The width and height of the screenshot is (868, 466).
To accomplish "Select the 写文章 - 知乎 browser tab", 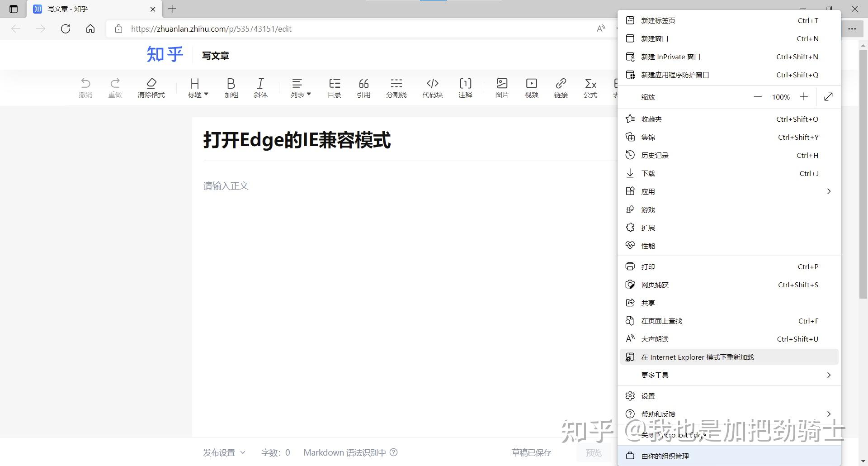I will (x=93, y=9).
